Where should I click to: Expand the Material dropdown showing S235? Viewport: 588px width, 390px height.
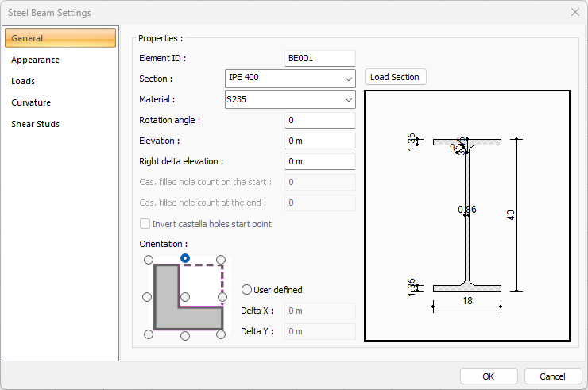tap(290, 99)
